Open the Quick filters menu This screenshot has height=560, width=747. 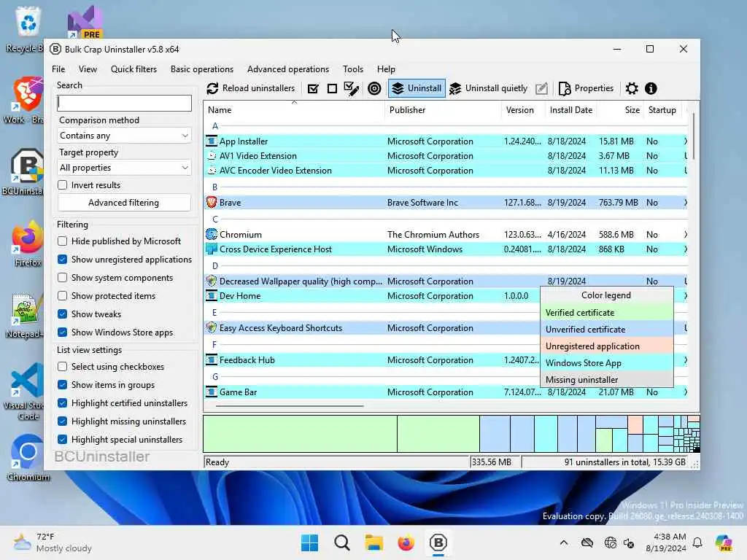134,69
